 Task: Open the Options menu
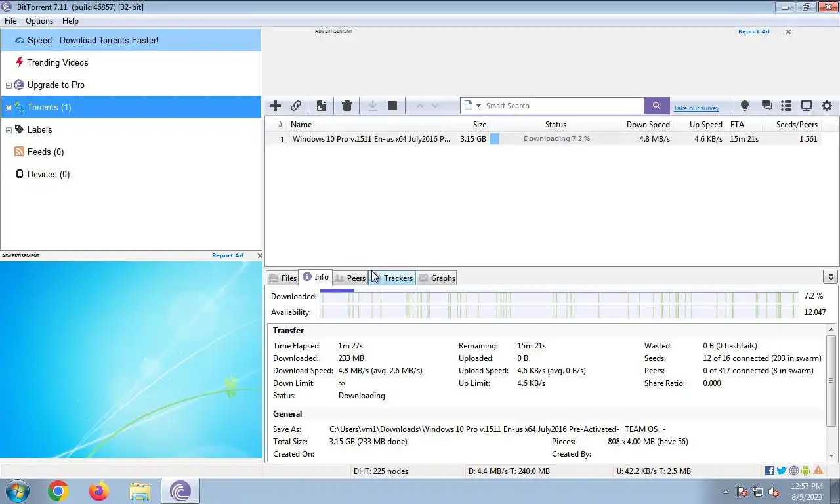[x=39, y=21]
